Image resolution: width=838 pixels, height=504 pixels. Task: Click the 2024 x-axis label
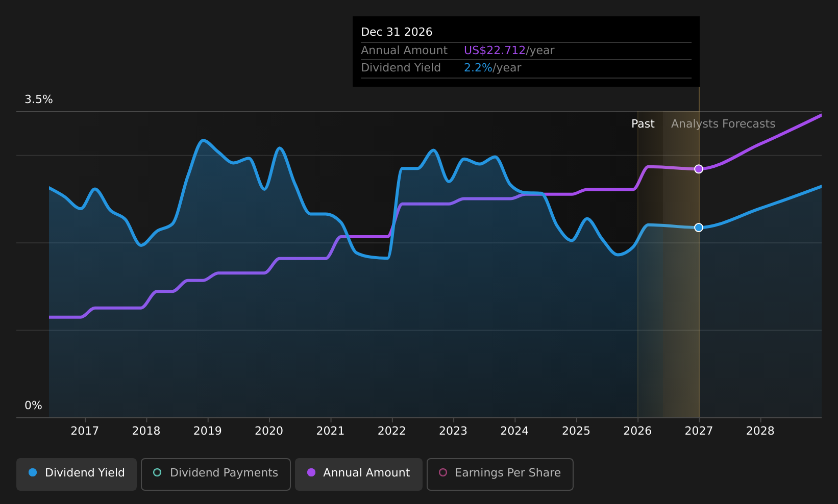pos(514,431)
